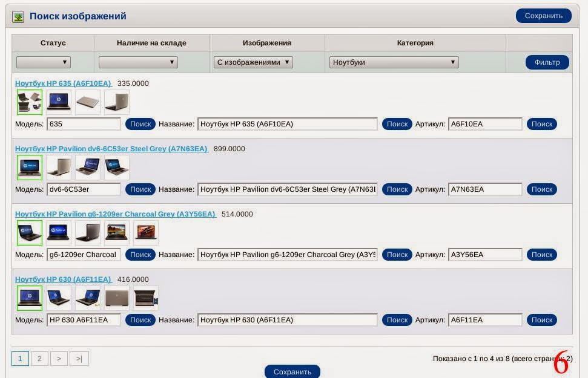Open the Наличие на складе dropdown
Viewport: 588px width, 378px height.
pyautogui.click(x=138, y=62)
